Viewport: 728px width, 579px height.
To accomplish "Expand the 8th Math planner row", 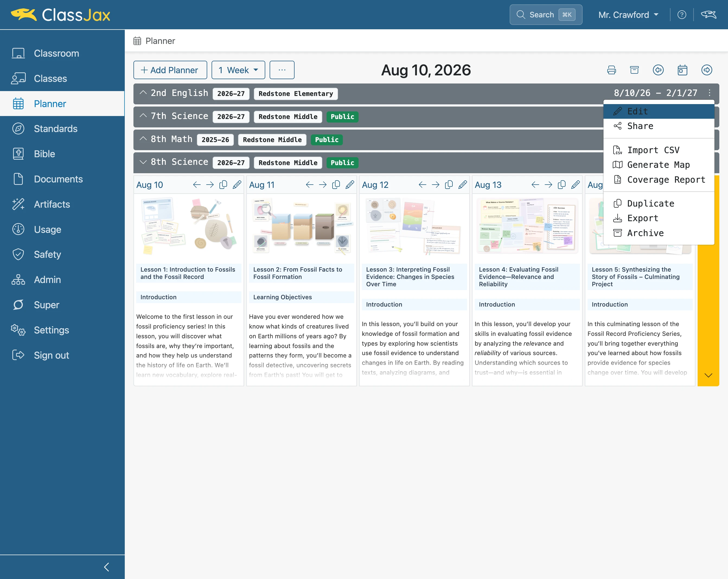I will [143, 139].
